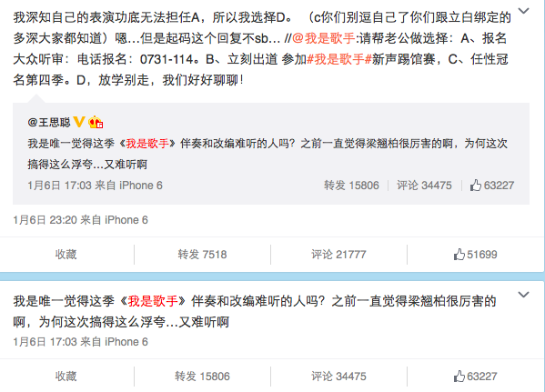Click 转发 15806 inside quoted post
This screenshot has width=545, height=392.
pos(351,186)
